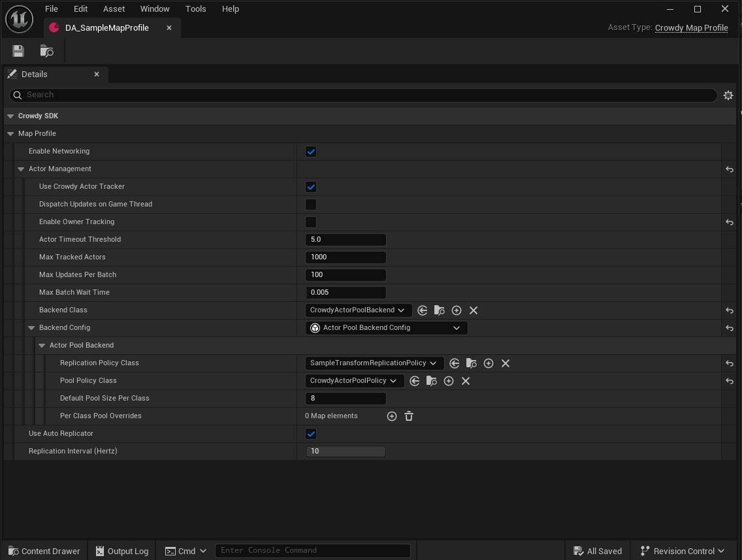This screenshot has width=742, height=560.
Task: Click the Max Updates Per Batch field
Action: point(346,275)
